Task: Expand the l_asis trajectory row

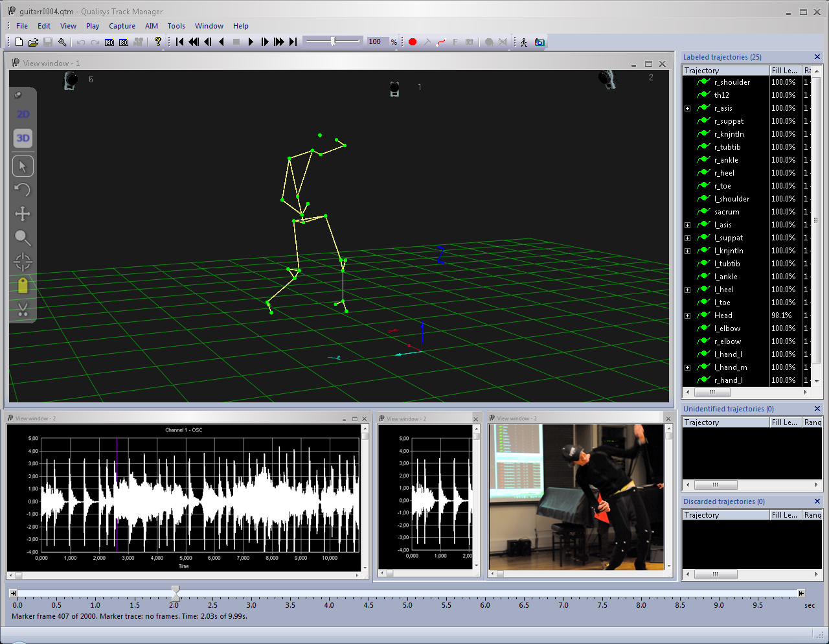Action: [x=688, y=225]
